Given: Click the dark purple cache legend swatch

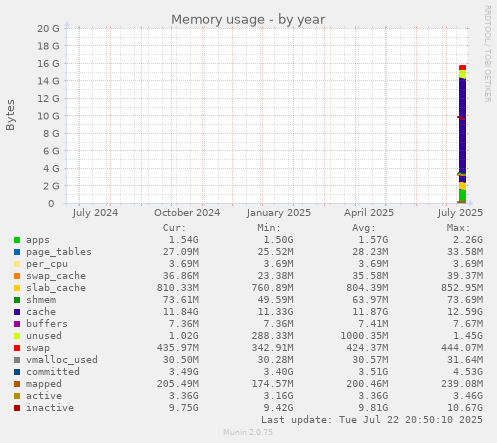Looking at the screenshot, I should pyautogui.click(x=17, y=312).
